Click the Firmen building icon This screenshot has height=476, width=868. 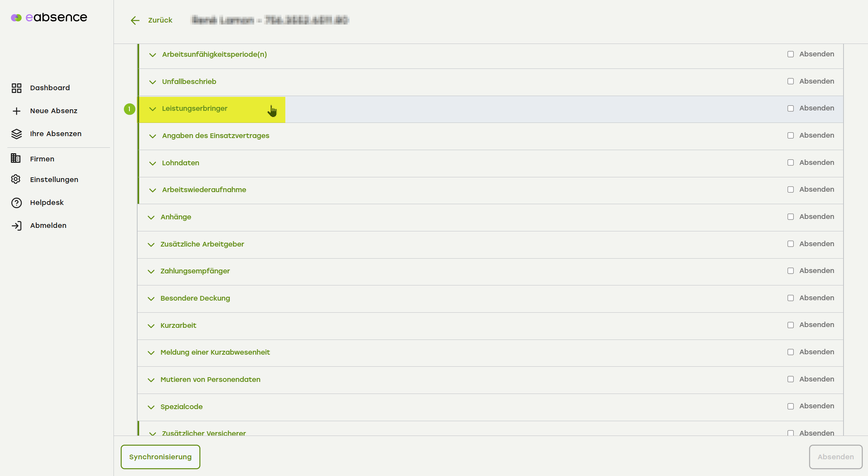click(x=16, y=158)
